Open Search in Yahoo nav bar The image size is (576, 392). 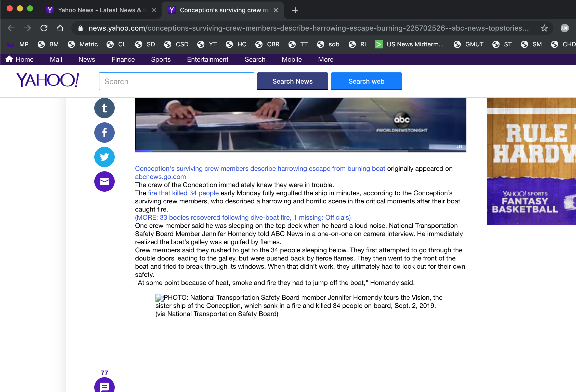(255, 59)
